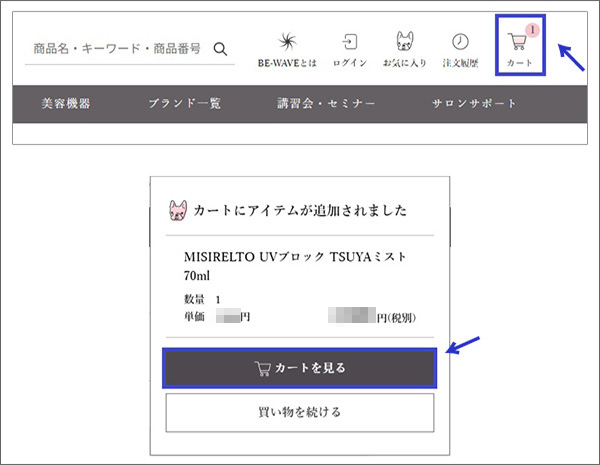Click the pink dog icon in popup
The width and height of the screenshot is (600, 465).
(x=178, y=210)
